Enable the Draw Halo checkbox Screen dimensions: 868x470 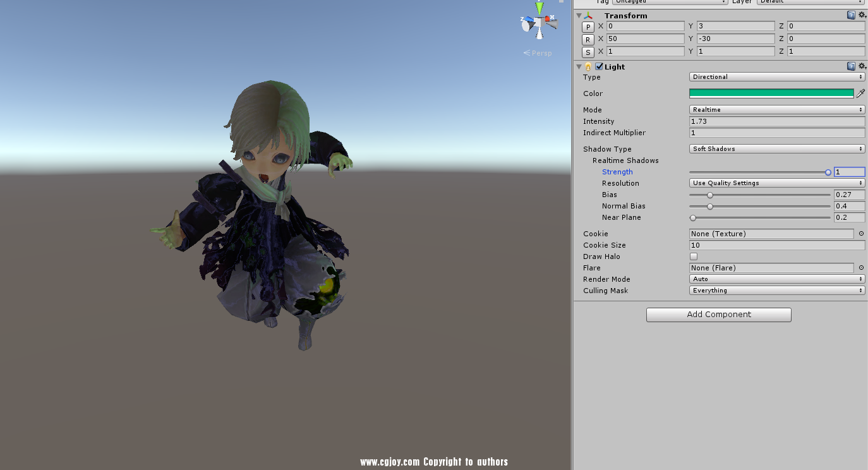(694, 256)
